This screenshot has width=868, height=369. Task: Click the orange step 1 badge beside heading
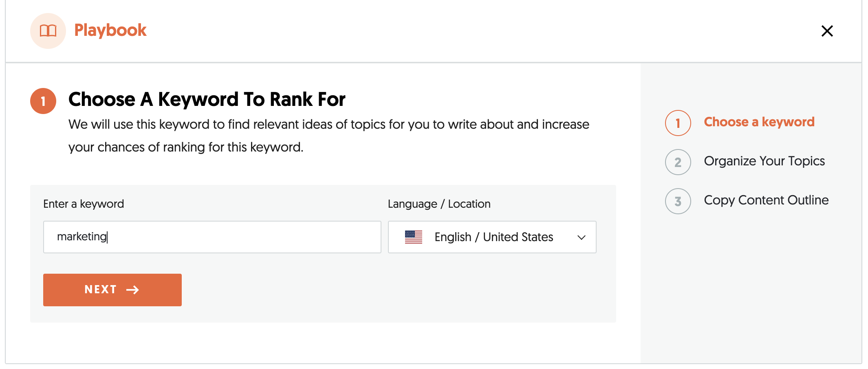click(x=43, y=101)
